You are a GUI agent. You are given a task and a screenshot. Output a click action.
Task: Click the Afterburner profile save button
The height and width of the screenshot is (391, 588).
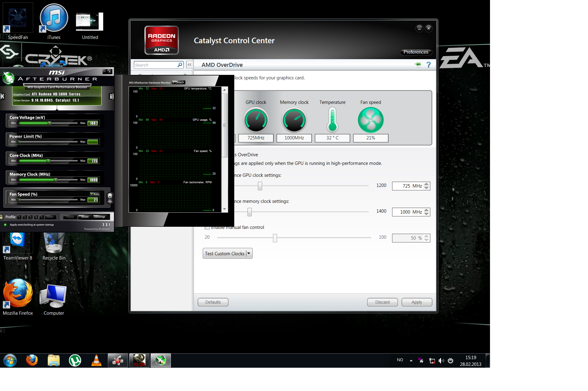[x=50, y=217]
